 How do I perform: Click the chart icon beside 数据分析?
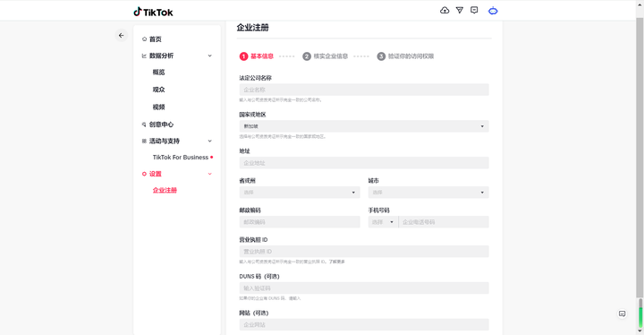click(144, 56)
